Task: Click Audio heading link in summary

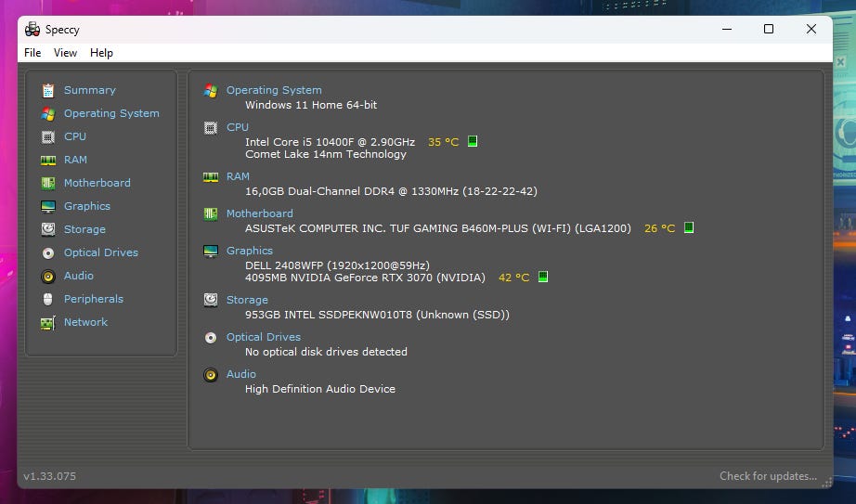Action: (x=241, y=374)
